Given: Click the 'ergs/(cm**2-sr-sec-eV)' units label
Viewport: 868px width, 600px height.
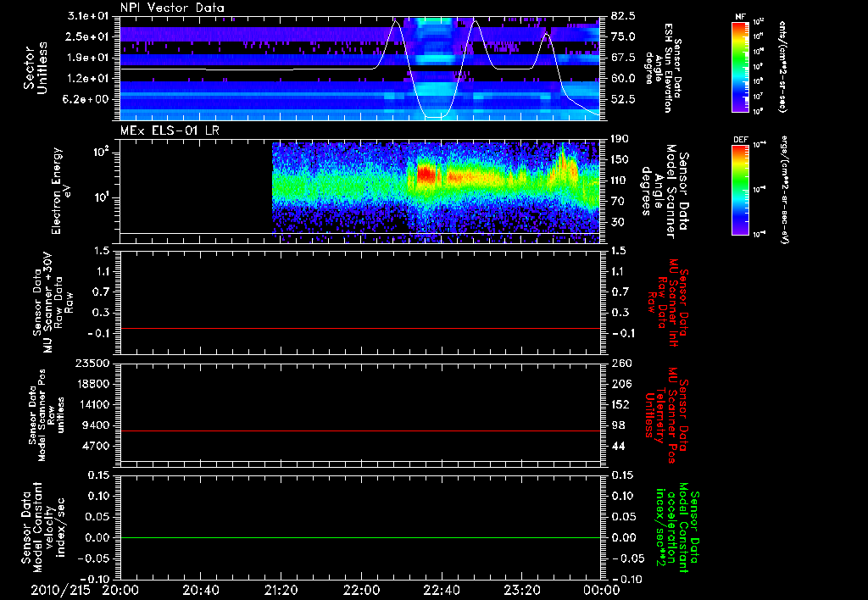Looking at the screenshot, I should click(784, 189).
